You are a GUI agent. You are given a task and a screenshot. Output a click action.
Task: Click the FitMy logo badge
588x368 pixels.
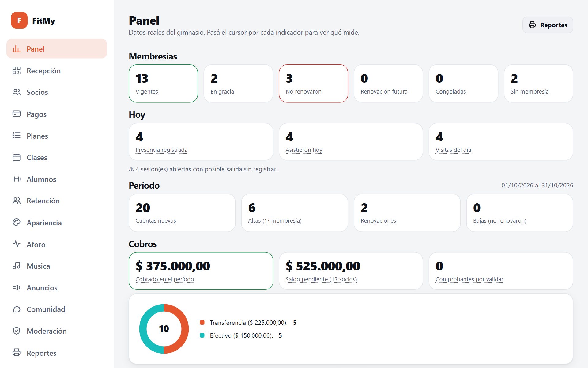[x=19, y=20]
